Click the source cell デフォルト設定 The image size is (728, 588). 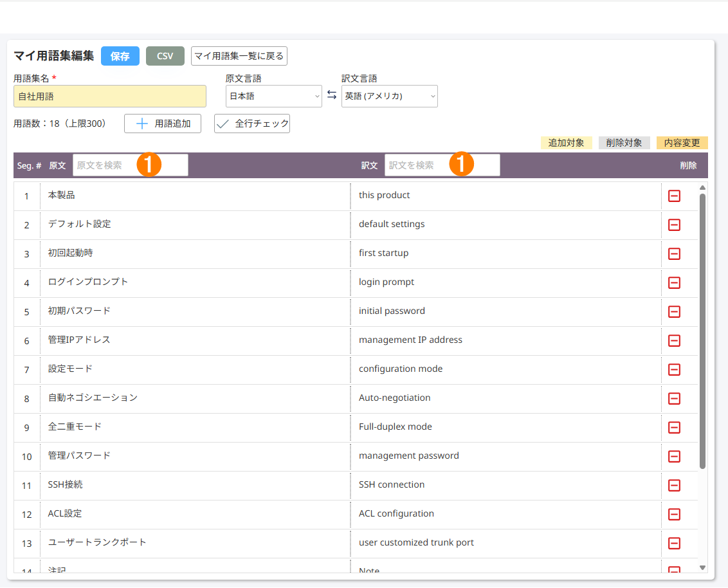pos(196,225)
